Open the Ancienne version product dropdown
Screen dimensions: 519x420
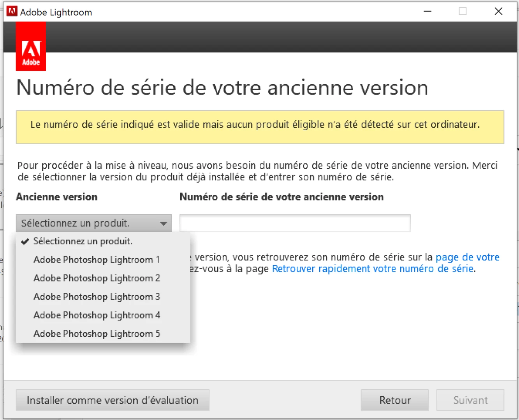pyautogui.click(x=93, y=223)
